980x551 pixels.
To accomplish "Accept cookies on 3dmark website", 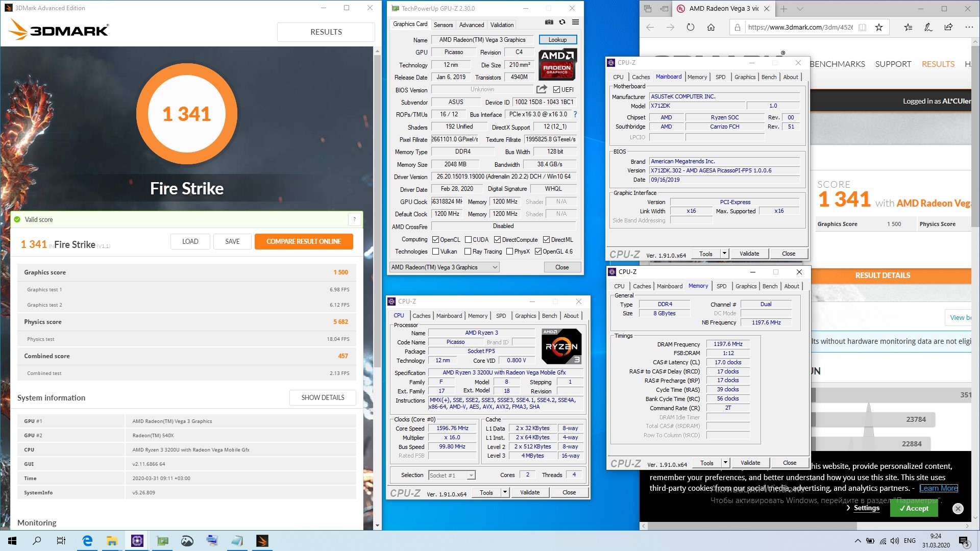I will (x=914, y=508).
